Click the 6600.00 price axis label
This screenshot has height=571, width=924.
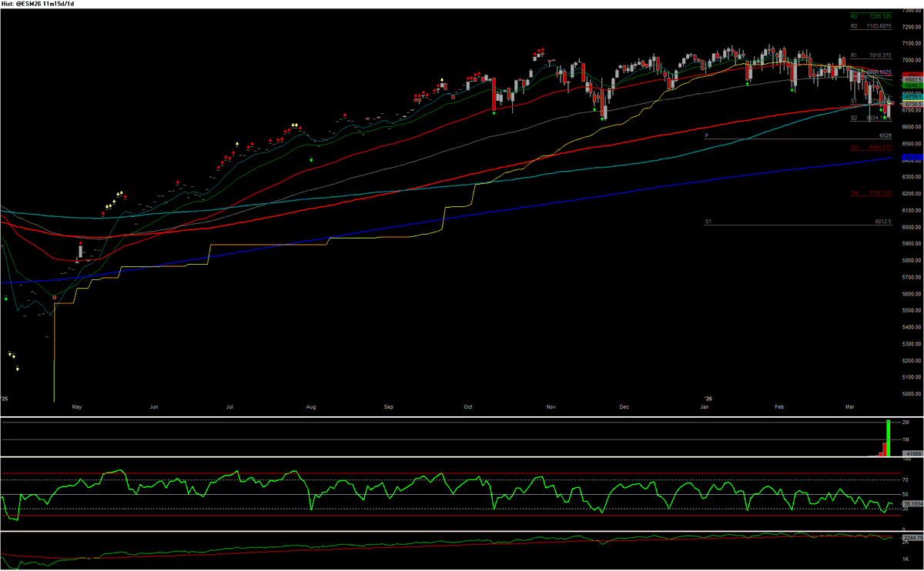(912, 127)
